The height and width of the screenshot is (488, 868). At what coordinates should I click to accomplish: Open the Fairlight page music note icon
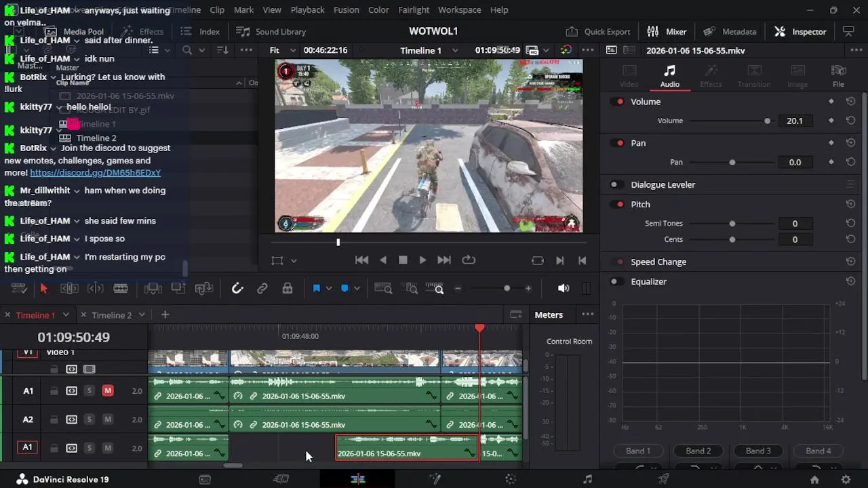[x=587, y=479]
